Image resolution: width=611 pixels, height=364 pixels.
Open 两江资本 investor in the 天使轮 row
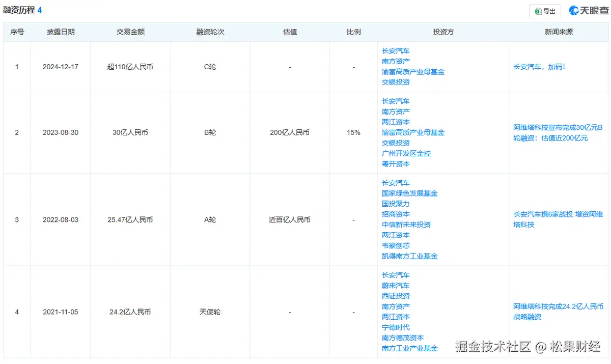coord(396,317)
